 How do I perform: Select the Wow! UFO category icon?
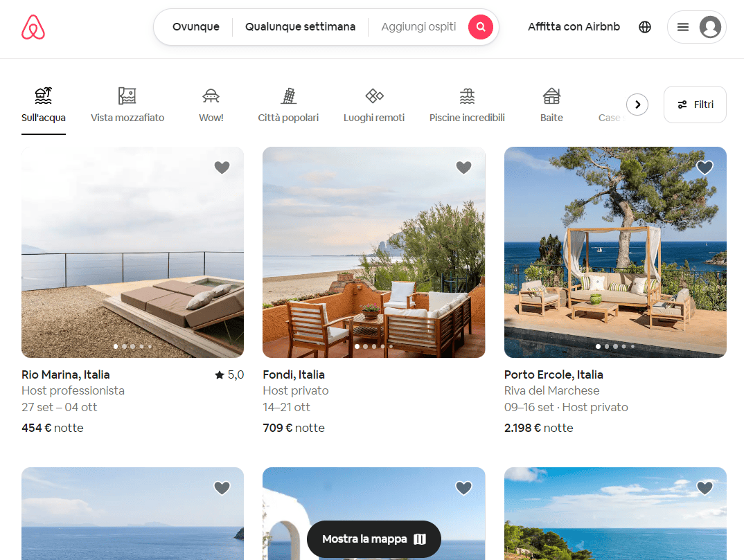(211, 96)
